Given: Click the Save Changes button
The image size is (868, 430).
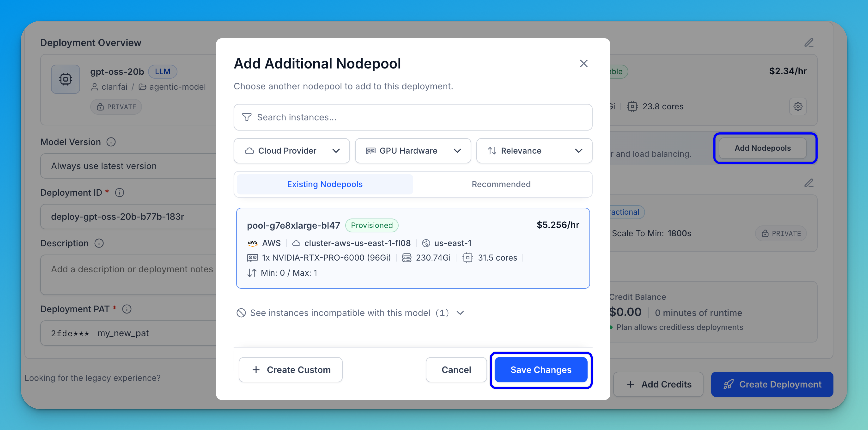Looking at the screenshot, I should coord(540,370).
